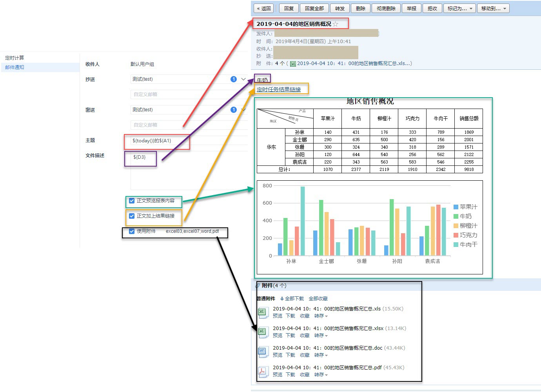Click the blue count badge in 密送 field
541x392 pixels.
coord(234,110)
